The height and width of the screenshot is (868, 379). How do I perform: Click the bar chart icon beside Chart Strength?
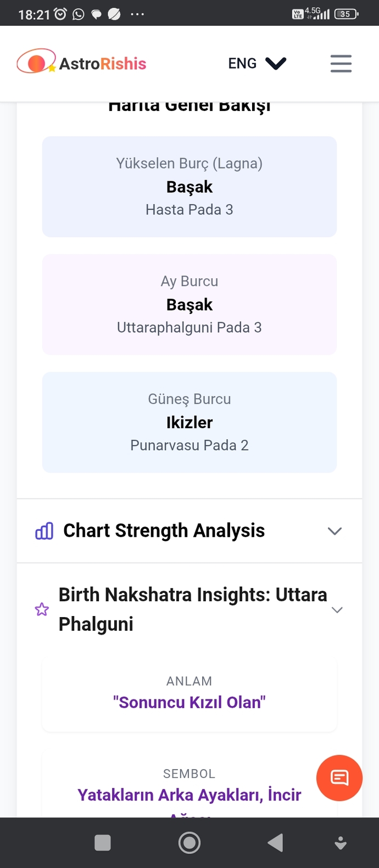click(44, 531)
